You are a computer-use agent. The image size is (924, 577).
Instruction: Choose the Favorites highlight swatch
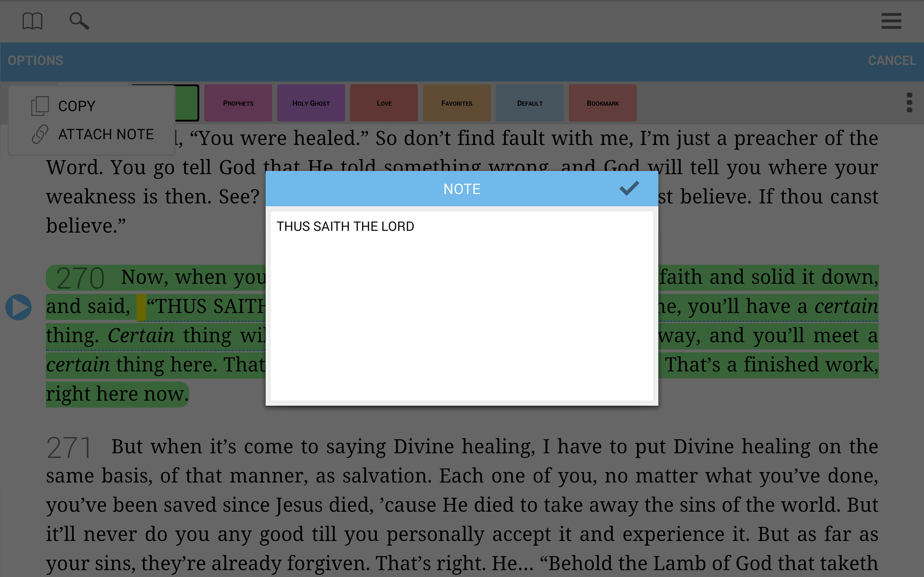click(457, 103)
